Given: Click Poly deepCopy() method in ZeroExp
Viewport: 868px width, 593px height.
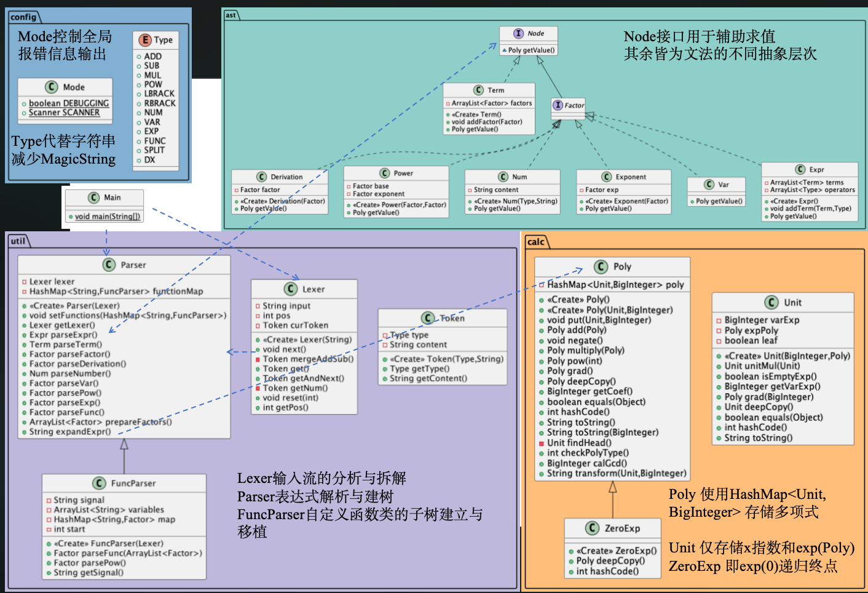Looking at the screenshot, I should 610,561.
